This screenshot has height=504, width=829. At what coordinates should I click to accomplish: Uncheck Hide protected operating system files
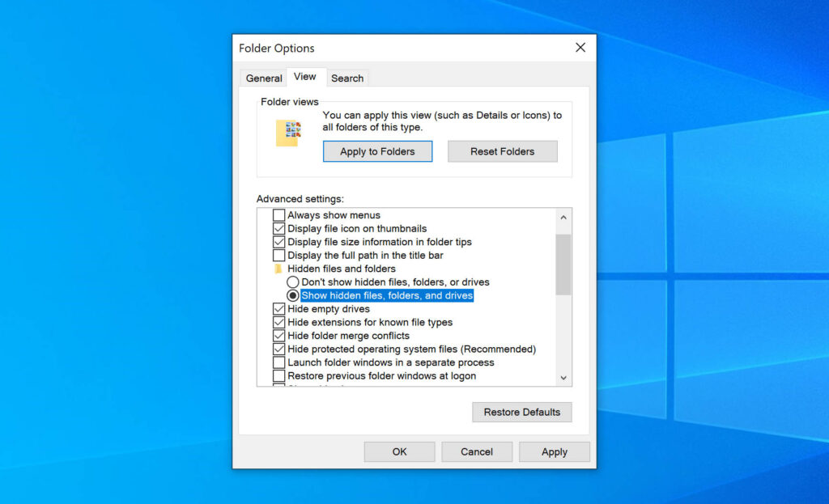tap(278, 349)
